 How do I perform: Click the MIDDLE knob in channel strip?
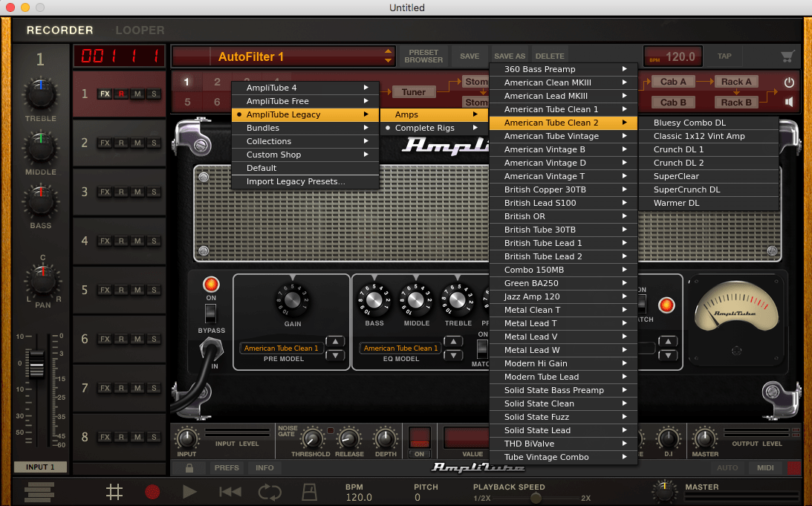click(x=41, y=148)
